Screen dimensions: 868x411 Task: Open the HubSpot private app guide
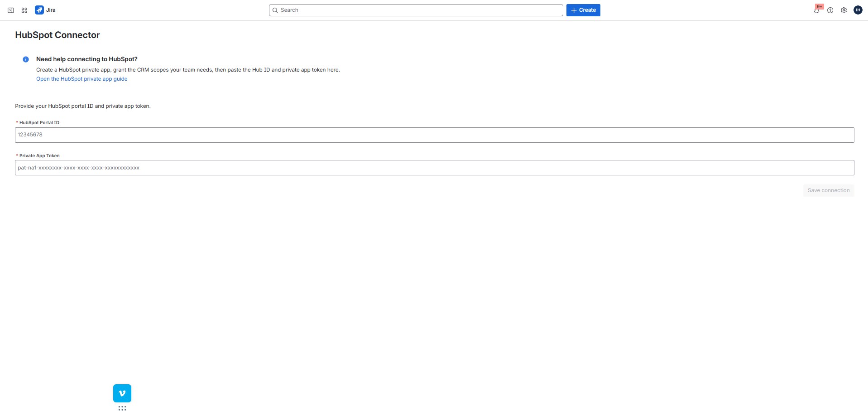point(82,79)
